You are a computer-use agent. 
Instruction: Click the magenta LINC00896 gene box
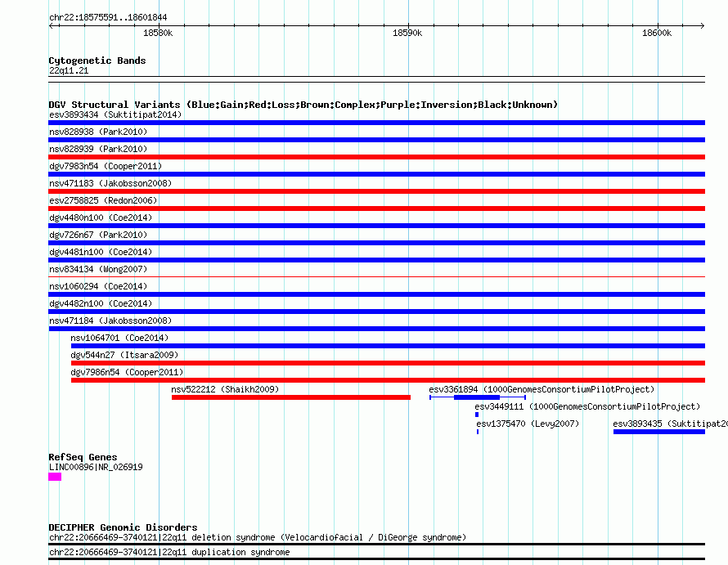pyautogui.click(x=55, y=477)
